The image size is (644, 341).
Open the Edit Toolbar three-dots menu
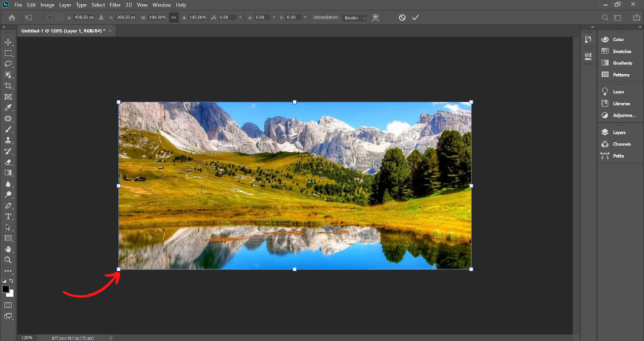pyautogui.click(x=8, y=271)
